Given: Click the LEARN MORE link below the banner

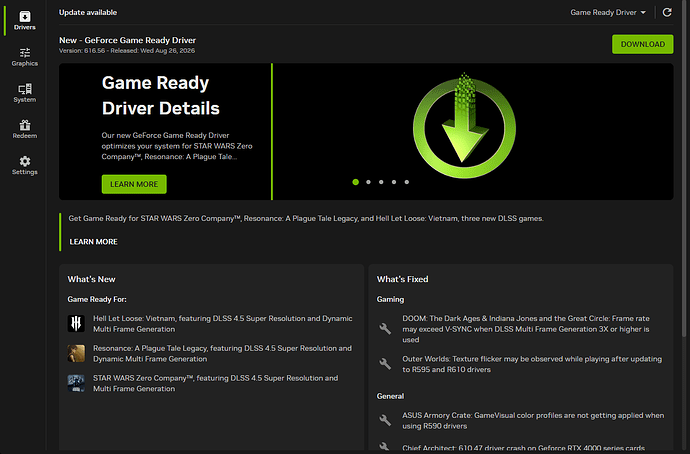Looking at the screenshot, I should [93, 242].
